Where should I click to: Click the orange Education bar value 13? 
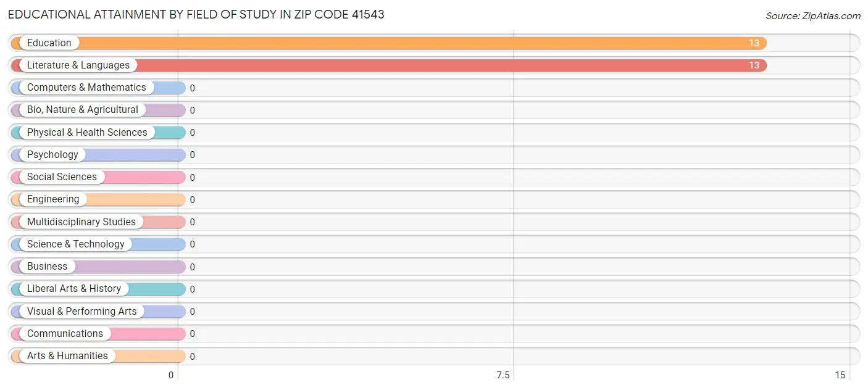[754, 43]
